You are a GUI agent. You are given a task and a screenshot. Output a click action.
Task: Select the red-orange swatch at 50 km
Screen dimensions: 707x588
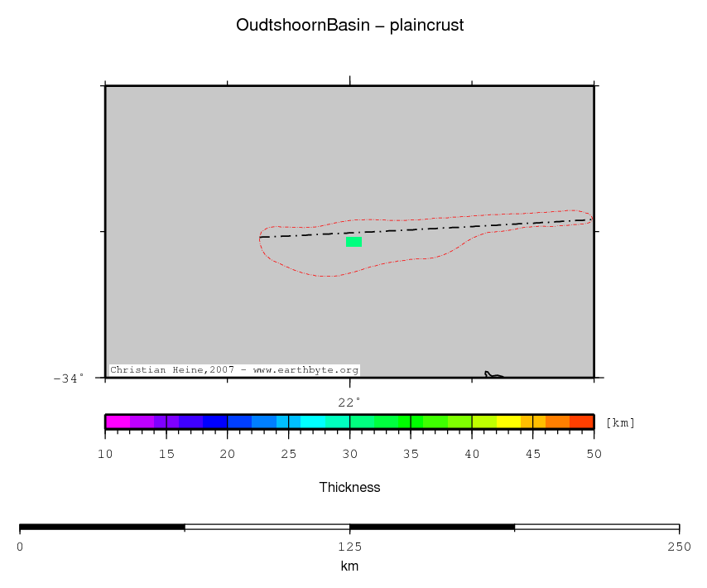[581, 422]
